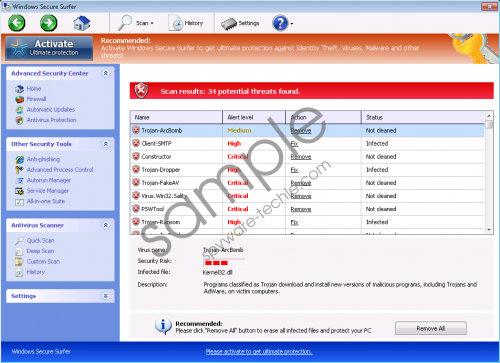Open Home in Advanced Security Center
The image size is (500, 363).
[34, 89]
